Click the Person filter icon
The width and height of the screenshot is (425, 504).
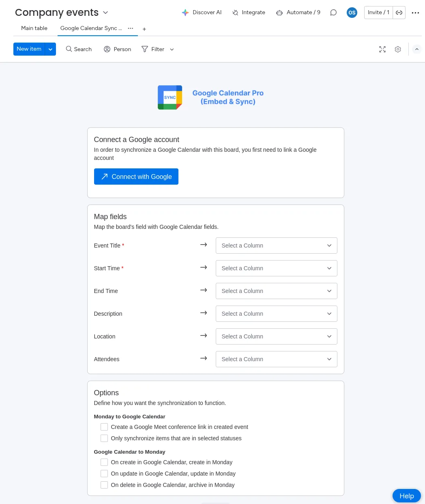pyautogui.click(x=107, y=49)
